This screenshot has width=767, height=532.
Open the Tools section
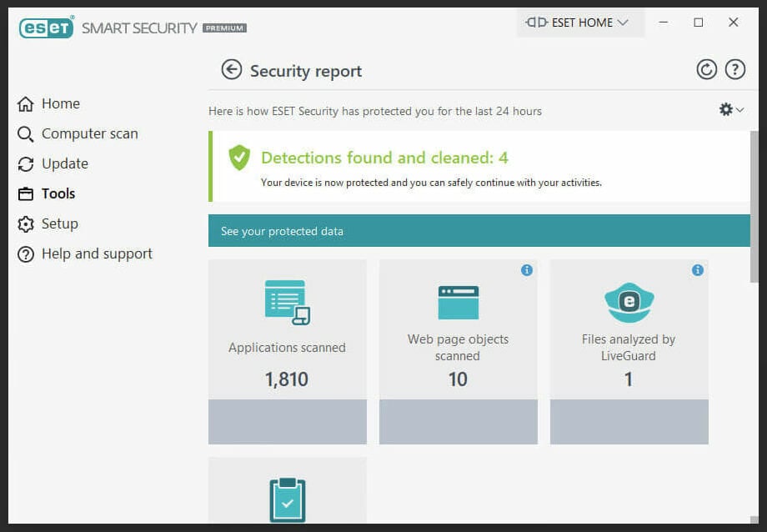pyautogui.click(x=58, y=193)
